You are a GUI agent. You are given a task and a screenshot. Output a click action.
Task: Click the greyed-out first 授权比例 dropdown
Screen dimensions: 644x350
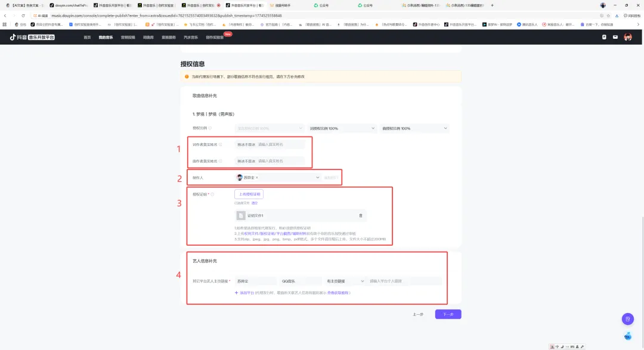(270, 128)
